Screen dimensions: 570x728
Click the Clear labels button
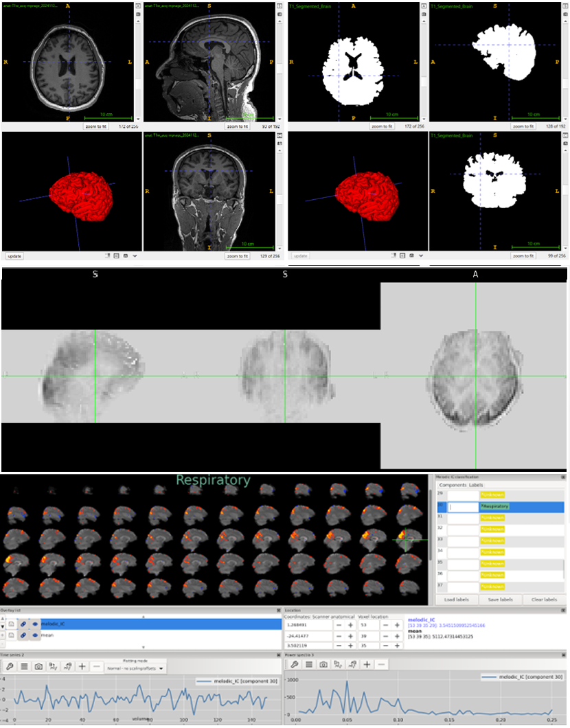[x=545, y=599]
